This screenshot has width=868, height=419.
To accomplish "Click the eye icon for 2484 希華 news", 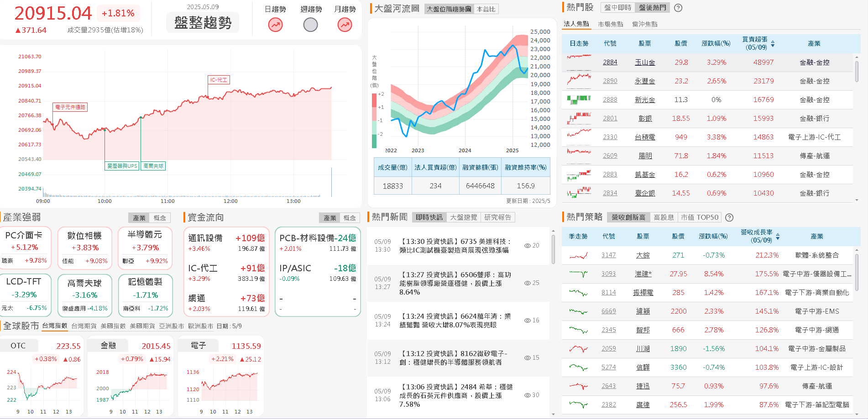I will coord(527,395).
